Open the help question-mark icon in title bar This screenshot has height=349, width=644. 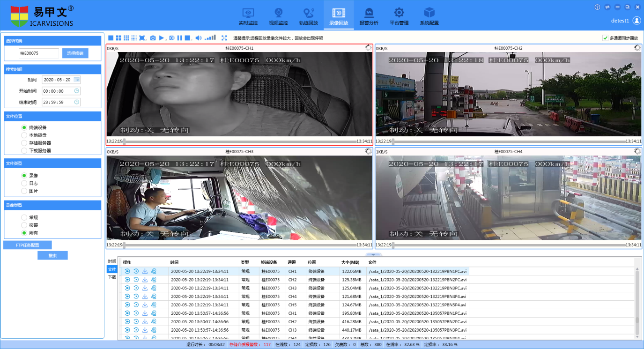pyautogui.click(x=597, y=7)
